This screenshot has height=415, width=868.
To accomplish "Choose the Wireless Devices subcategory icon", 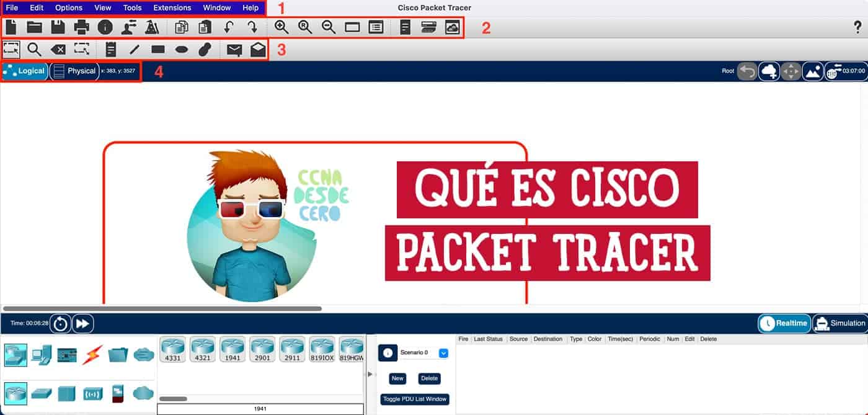I will click(x=92, y=394).
